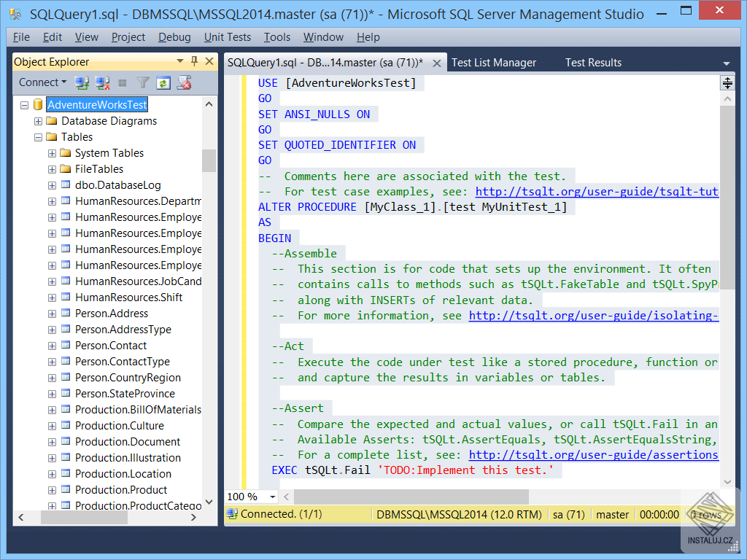Click the Production.BillOfMaterials table icon
747x560 pixels.
coord(66,410)
